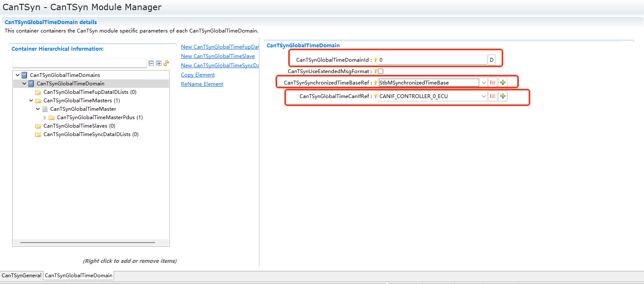
Task: Open the CanTSynSynchronizedTimeBaseRef dropdown
Action: coord(483,83)
